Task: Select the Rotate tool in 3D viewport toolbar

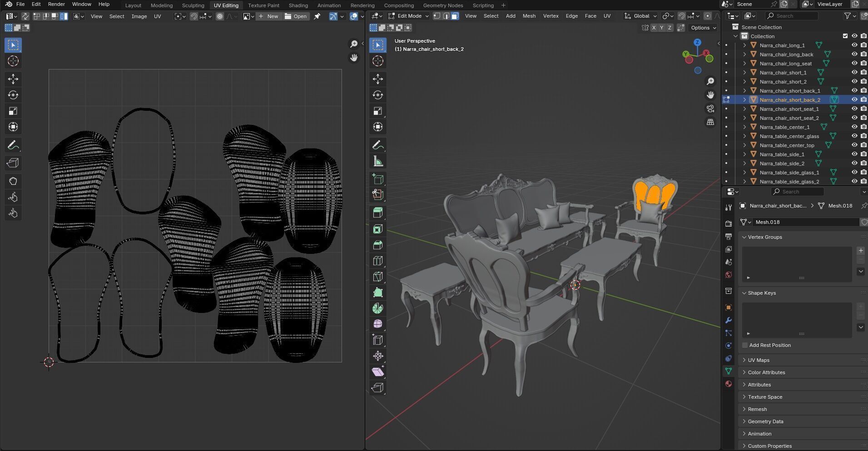Action: 378,95
